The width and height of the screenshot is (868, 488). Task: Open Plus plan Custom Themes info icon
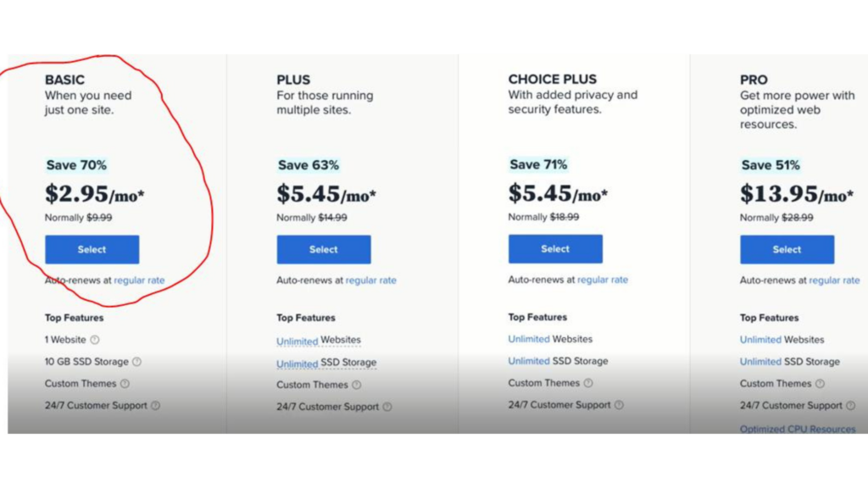(x=357, y=385)
